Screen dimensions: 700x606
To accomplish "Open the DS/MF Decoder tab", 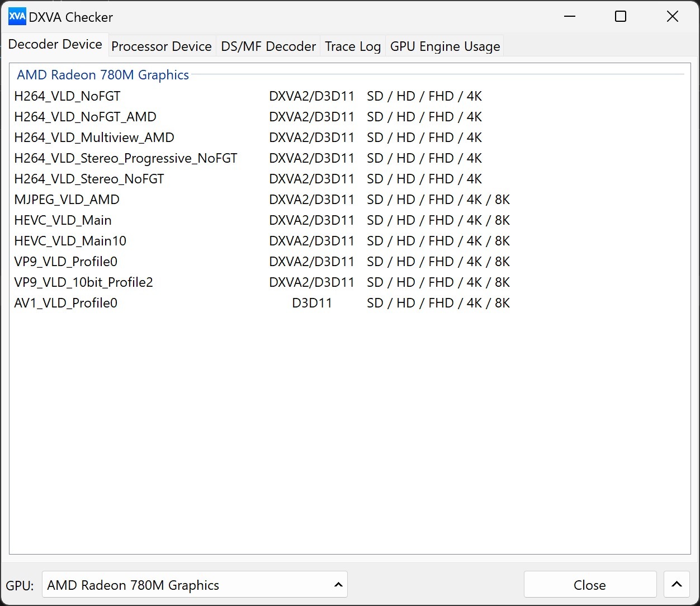I will click(268, 46).
